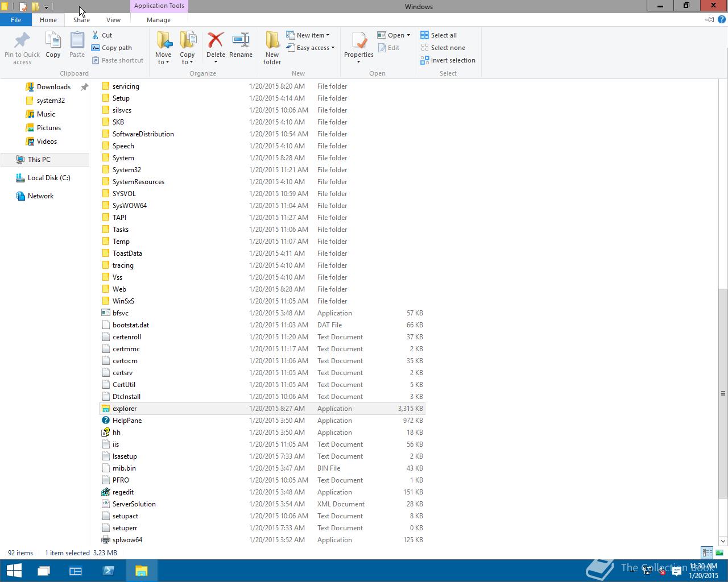Select the SoftwareDistribution folder
Image resolution: width=728 pixels, height=582 pixels.
point(262,134)
